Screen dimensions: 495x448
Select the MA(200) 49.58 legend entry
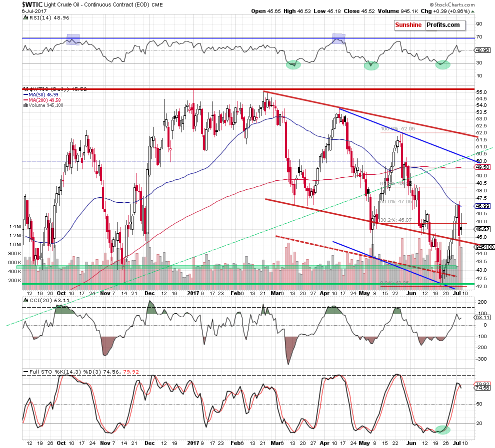click(42, 100)
